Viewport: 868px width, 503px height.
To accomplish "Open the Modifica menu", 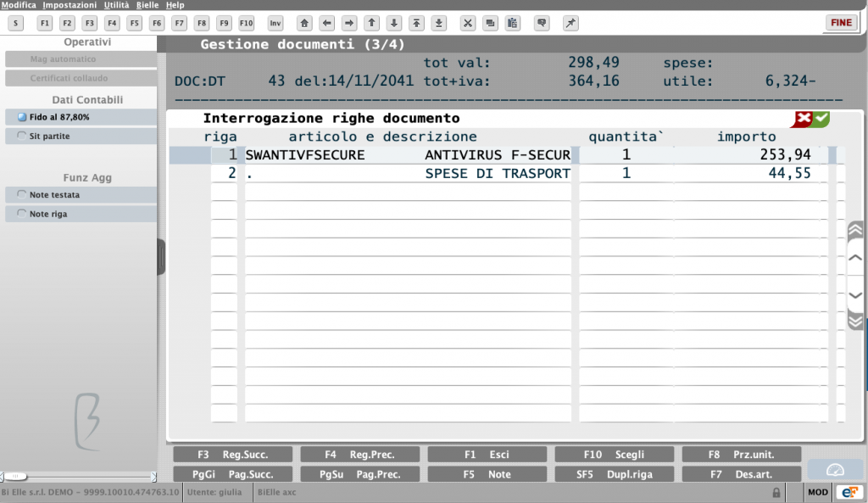I will pyautogui.click(x=19, y=5).
